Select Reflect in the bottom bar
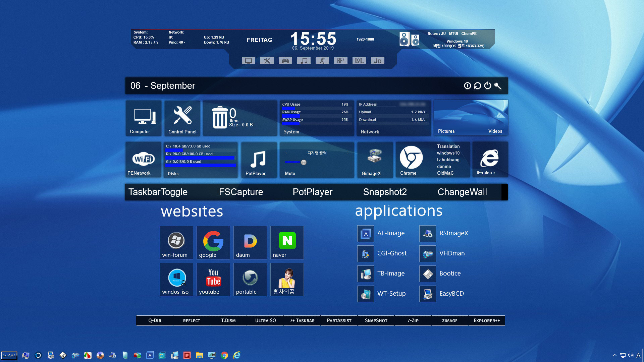Screen dimensions: 644x362 tap(192, 321)
